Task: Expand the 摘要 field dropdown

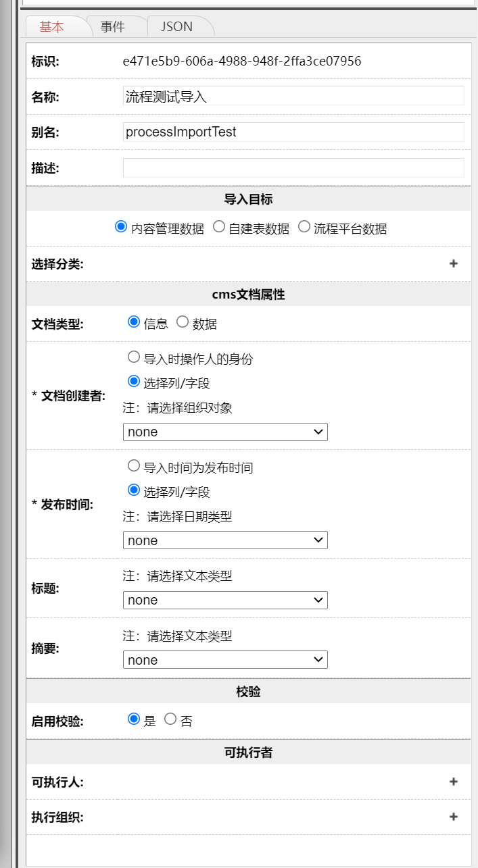Action: click(x=225, y=660)
